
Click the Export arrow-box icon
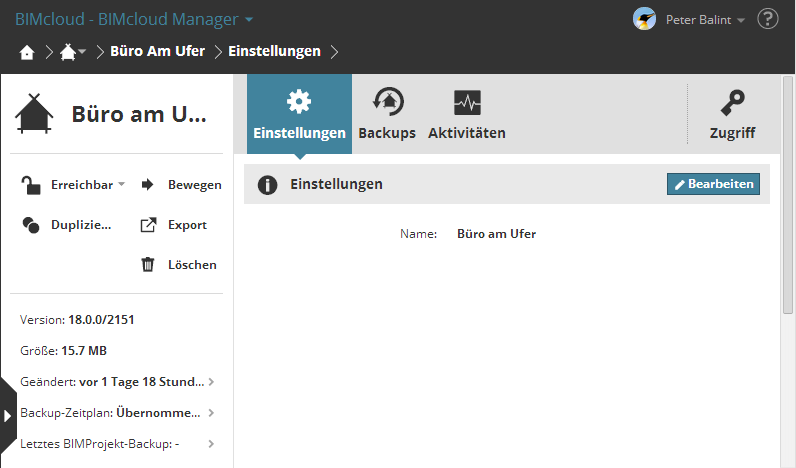tap(148, 225)
